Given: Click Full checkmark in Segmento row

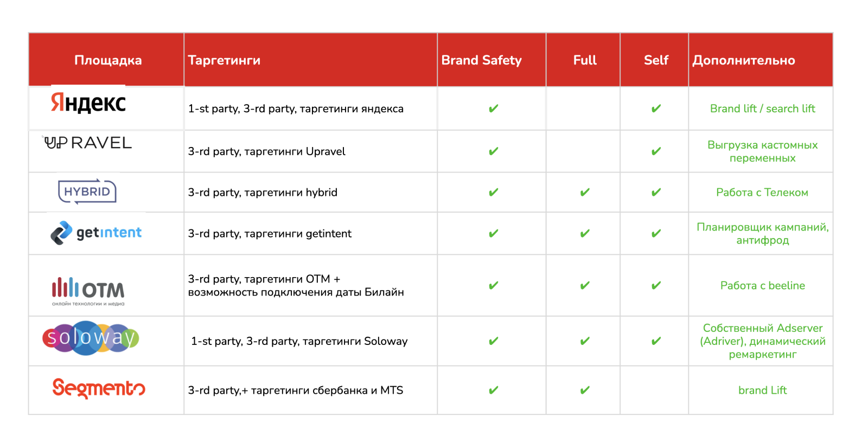Looking at the screenshot, I should coord(584,391).
